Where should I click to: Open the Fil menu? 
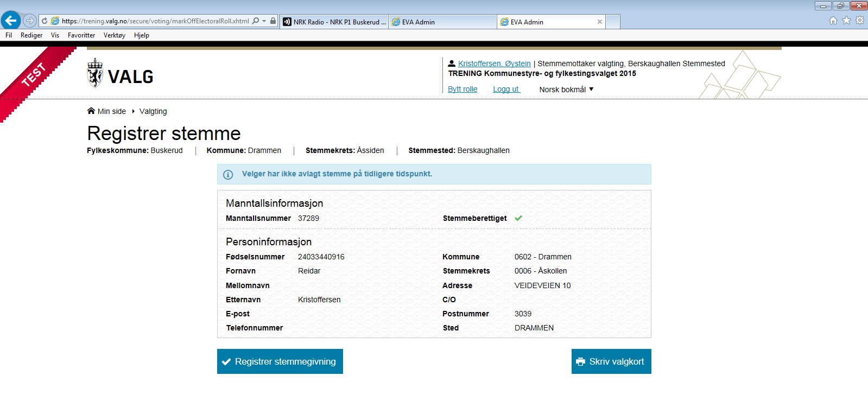pyautogui.click(x=9, y=35)
